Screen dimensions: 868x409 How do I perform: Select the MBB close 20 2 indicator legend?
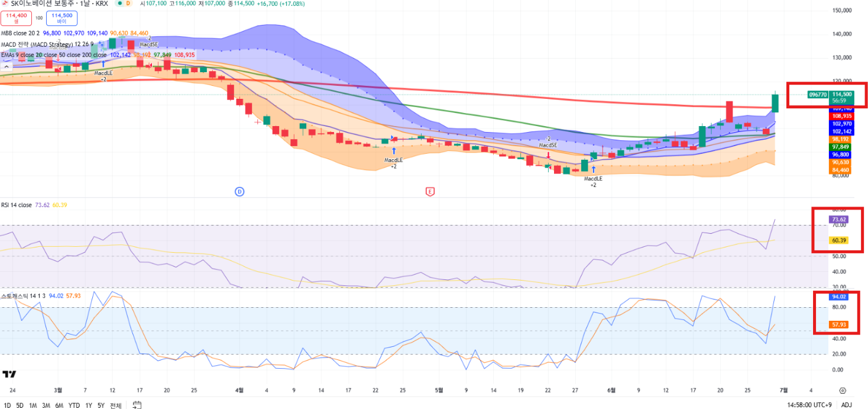21,33
